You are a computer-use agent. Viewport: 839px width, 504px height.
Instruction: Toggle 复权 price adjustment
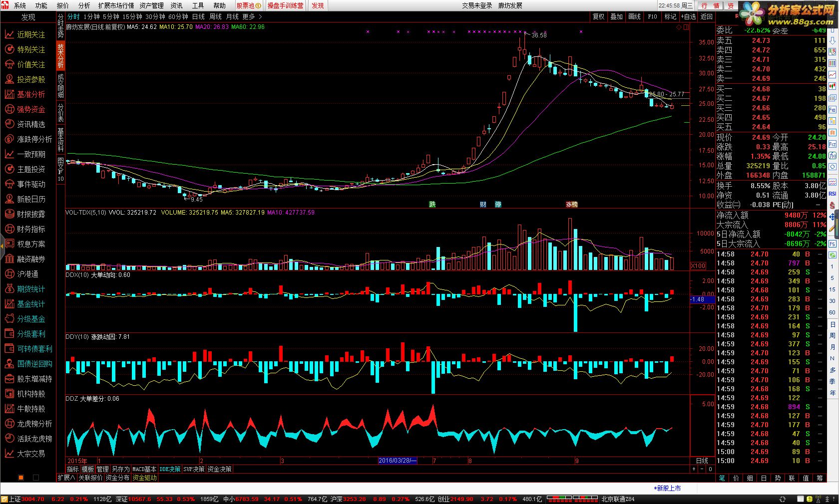(x=599, y=16)
